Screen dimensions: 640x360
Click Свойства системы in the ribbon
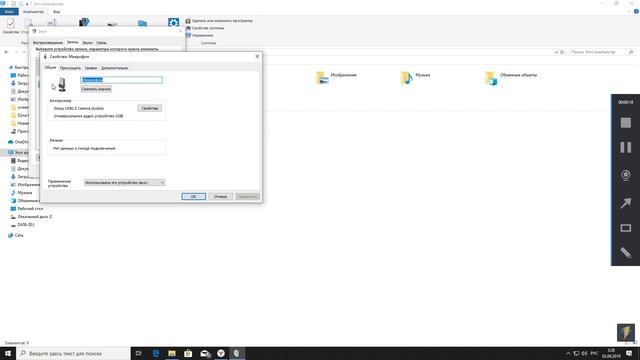coord(205,28)
